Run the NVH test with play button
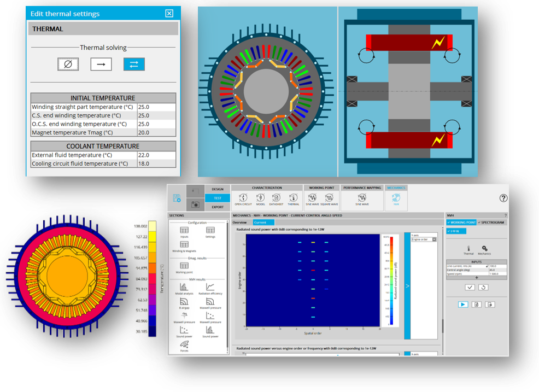 [463, 305]
